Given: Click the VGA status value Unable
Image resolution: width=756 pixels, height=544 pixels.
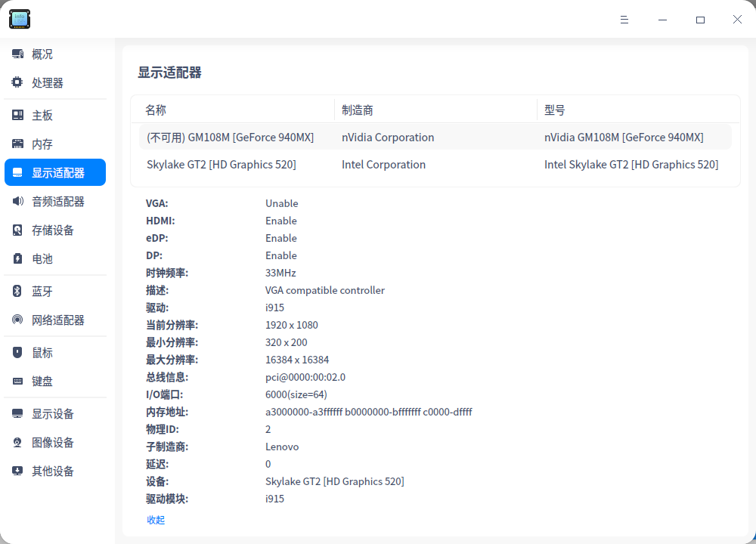Looking at the screenshot, I should [281, 203].
